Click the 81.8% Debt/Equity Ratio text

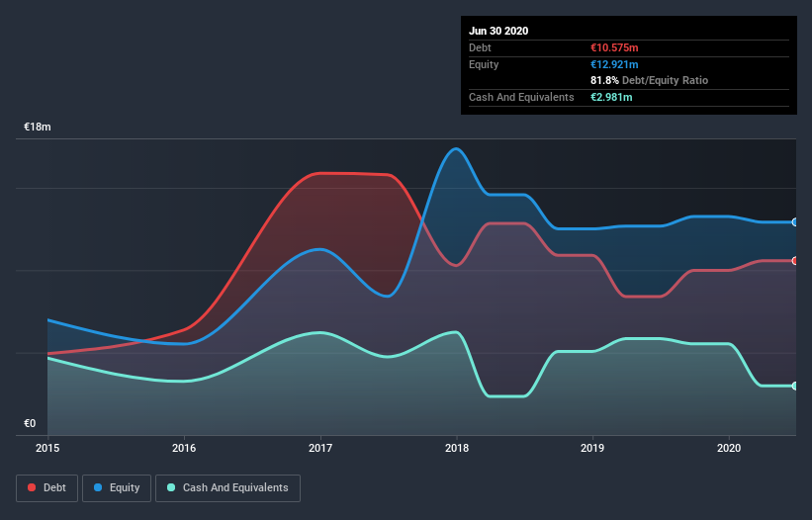click(650, 80)
